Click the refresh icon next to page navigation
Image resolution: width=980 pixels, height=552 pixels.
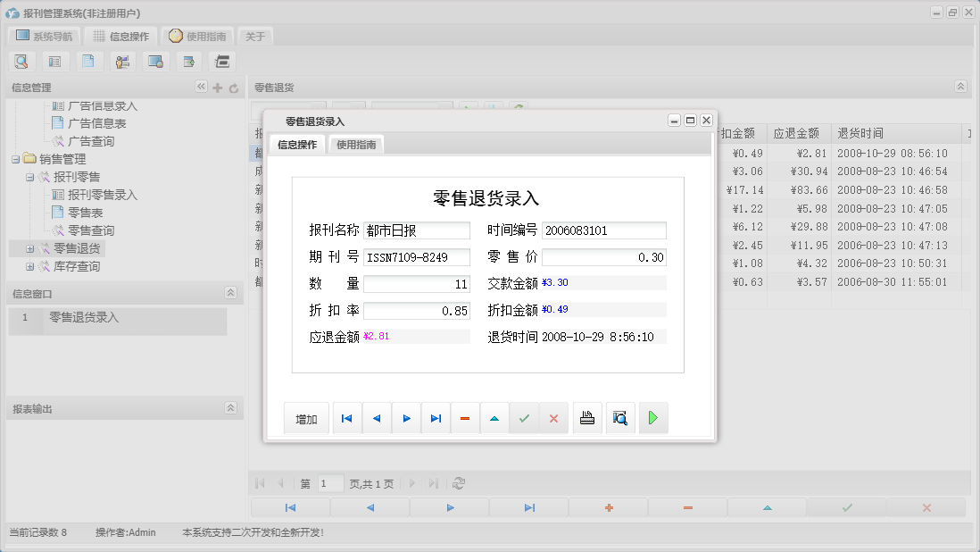click(x=459, y=483)
